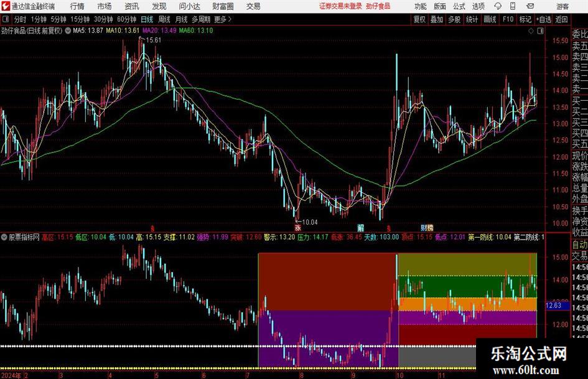This screenshot has width=588, height=379.
Task: Click the 证券交易未登录 login link
Action: [x=340, y=6]
